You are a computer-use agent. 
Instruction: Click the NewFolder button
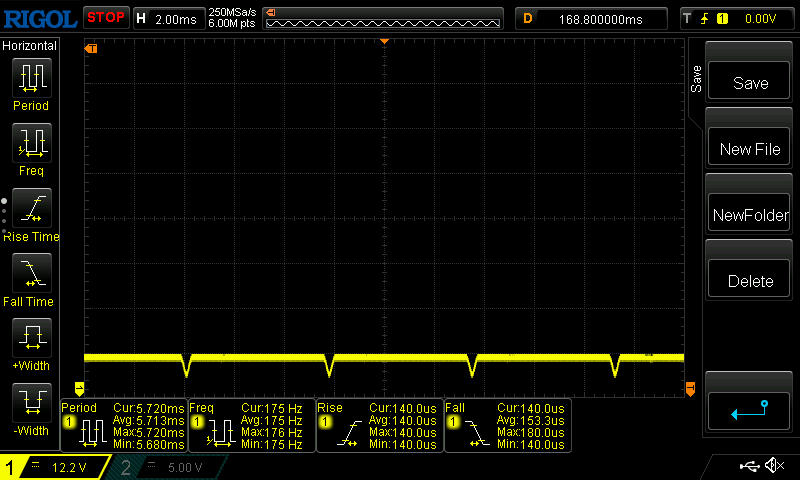[749, 214]
